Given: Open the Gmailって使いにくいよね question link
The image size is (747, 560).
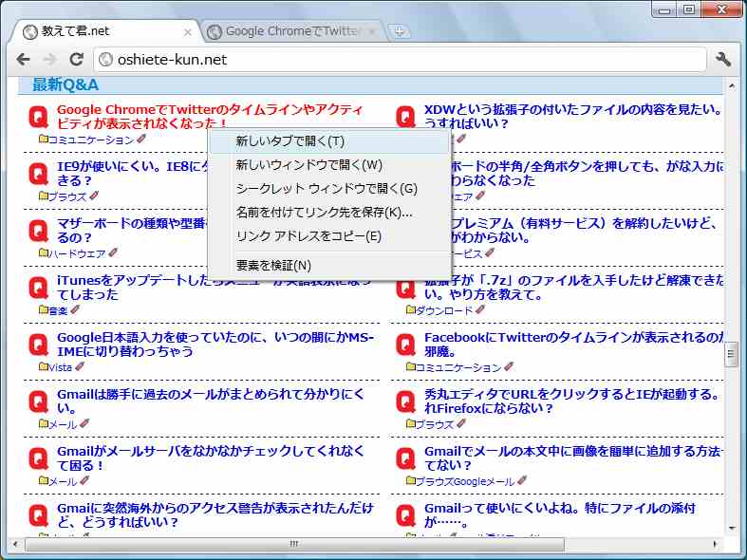Looking at the screenshot, I should click(x=560, y=515).
